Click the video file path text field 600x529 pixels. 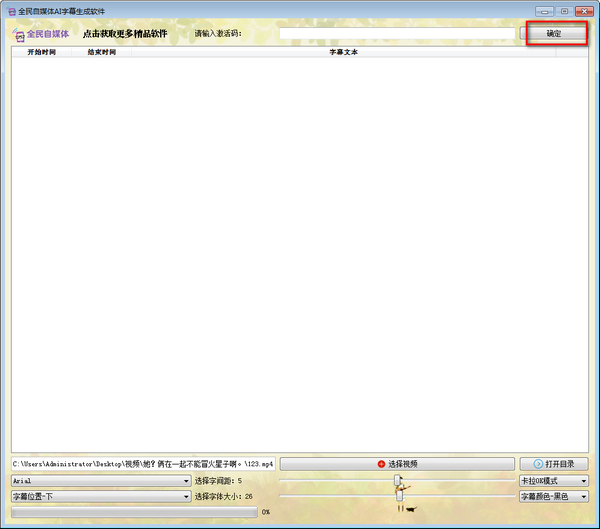142,464
